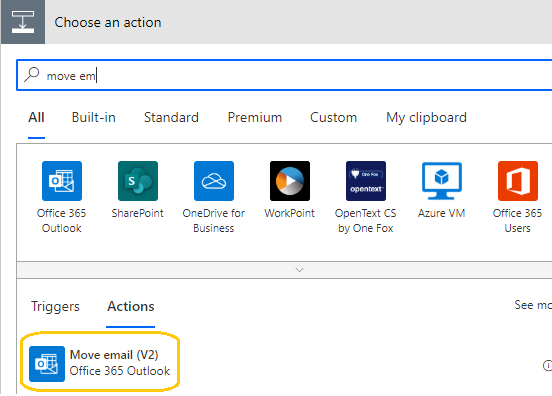Expand the connectors list with the chevron
This screenshot has height=396, width=552.
[300, 270]
